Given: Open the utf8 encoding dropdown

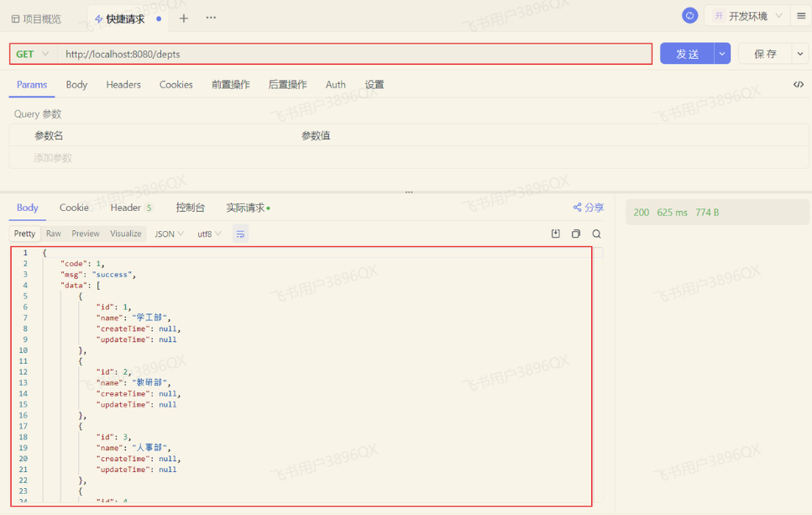Looking at the screenshot, I should 209,234.
